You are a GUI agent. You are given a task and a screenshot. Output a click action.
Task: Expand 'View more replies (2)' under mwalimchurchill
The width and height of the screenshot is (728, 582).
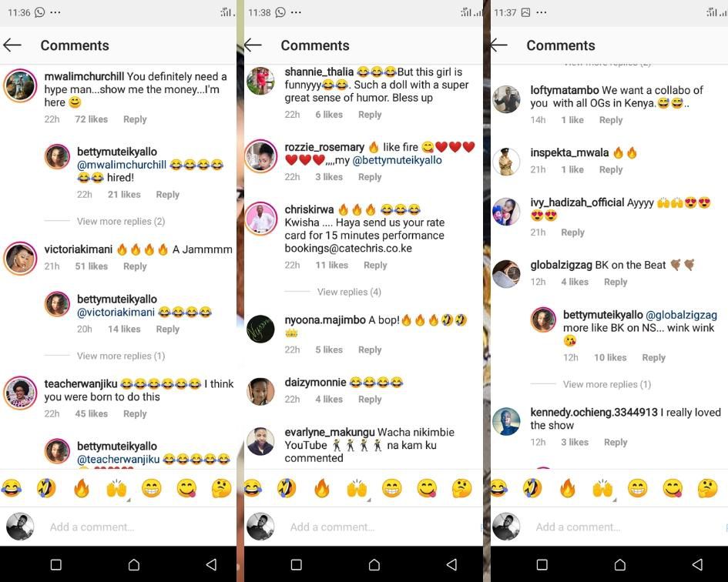tap(121, 222)
